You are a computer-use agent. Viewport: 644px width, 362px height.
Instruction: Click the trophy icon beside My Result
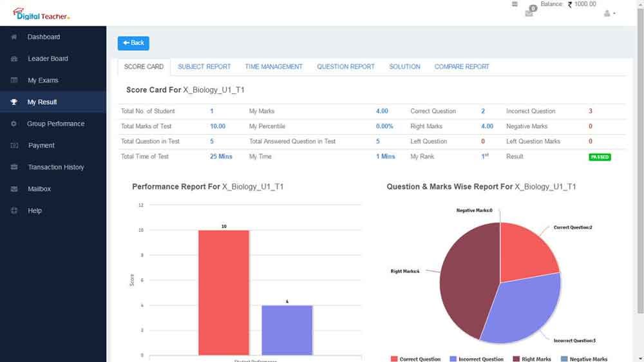(x=14, y=102)
